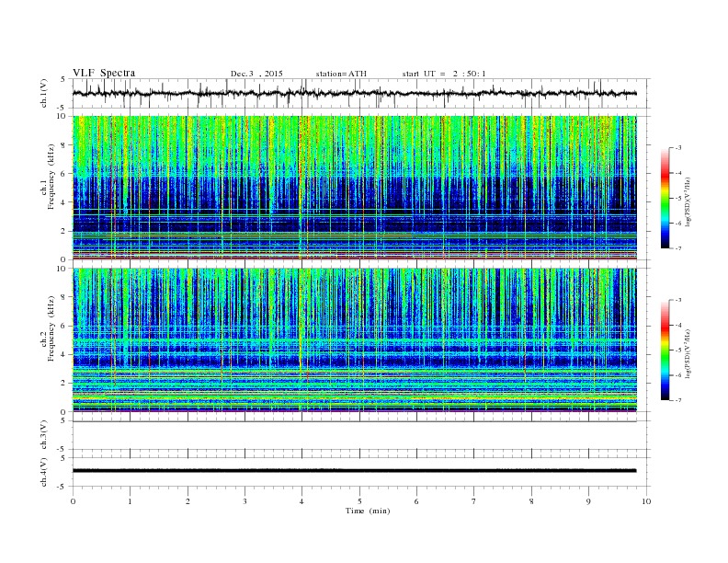Click the 'Dec.3 , 2015' date label

[256, 74]
